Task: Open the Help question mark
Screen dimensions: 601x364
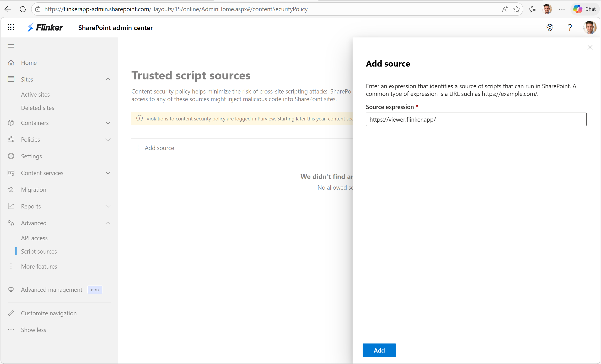Action: tap(569, 27)
